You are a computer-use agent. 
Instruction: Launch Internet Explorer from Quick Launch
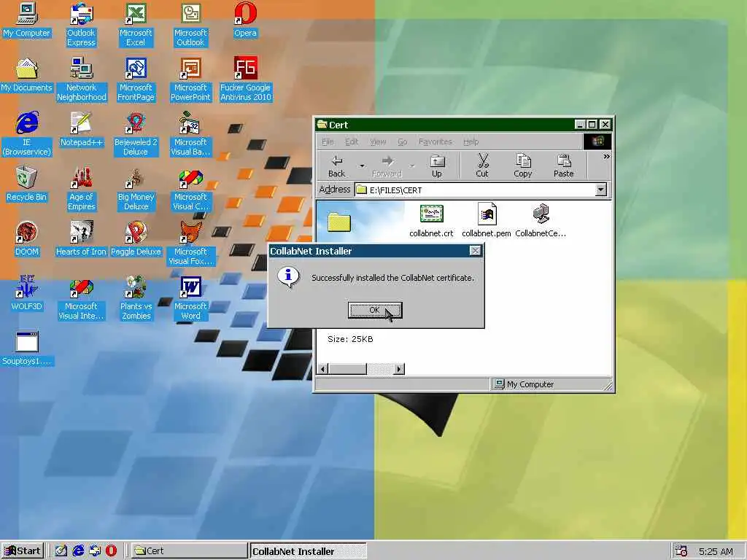(x=78, y=551)
